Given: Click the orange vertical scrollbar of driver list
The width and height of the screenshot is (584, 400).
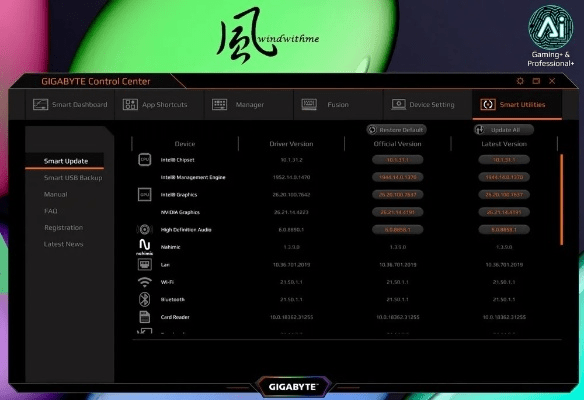Looking at the screenshot, I should click(x=561, y=199).
